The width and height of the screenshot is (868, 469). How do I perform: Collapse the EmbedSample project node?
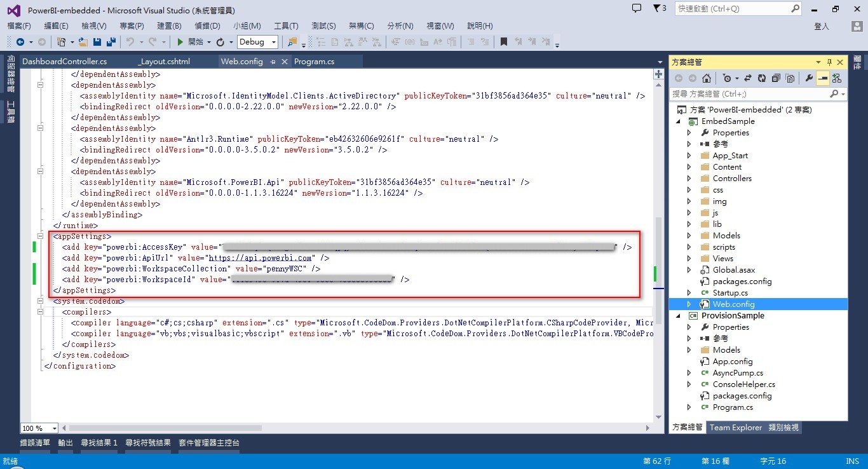coord(678,121)
